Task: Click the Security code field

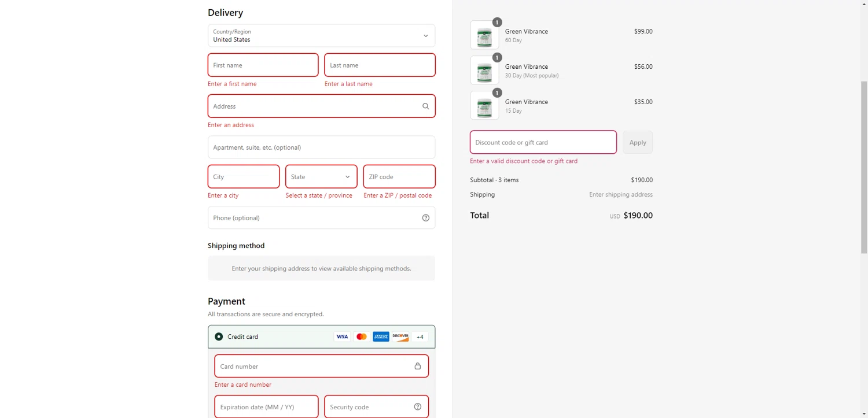Action: [377, 407]
